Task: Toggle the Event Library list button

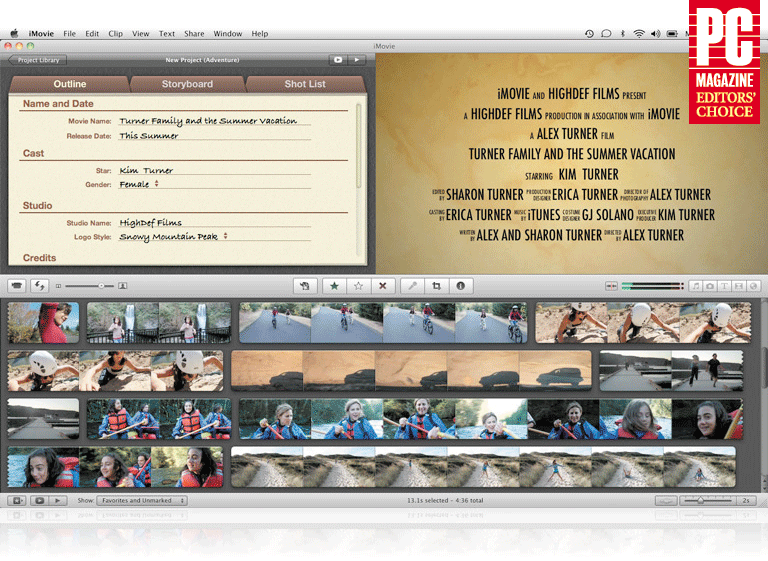Action: (x=17, y=501)
